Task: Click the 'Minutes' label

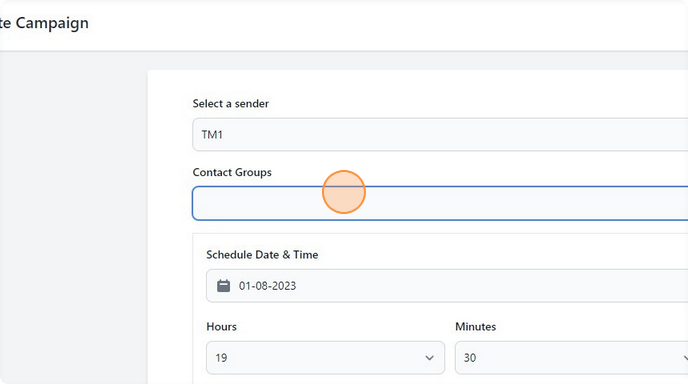Action: pyautogui.click(x=476, y=327)
